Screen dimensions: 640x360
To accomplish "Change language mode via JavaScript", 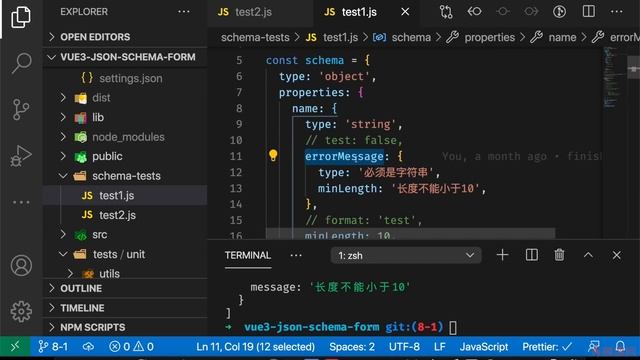I will pyautogui.click(x=484, y=347).
